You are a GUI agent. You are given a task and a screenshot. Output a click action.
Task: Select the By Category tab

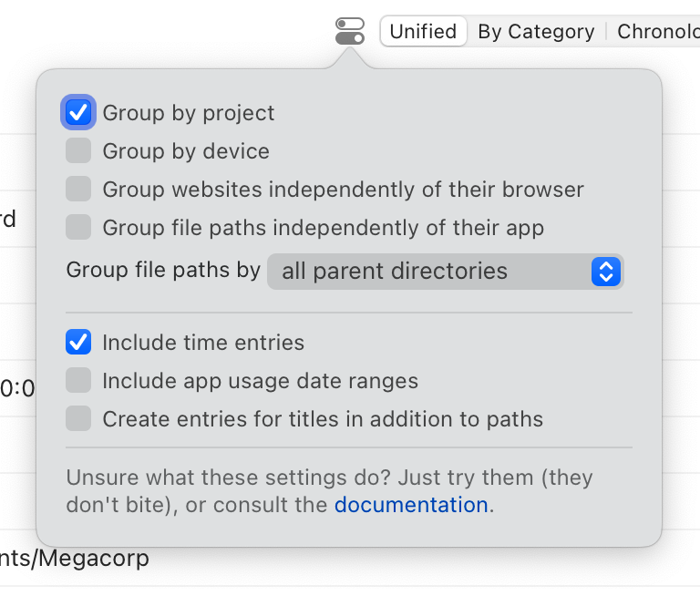(x=536, y=31)
